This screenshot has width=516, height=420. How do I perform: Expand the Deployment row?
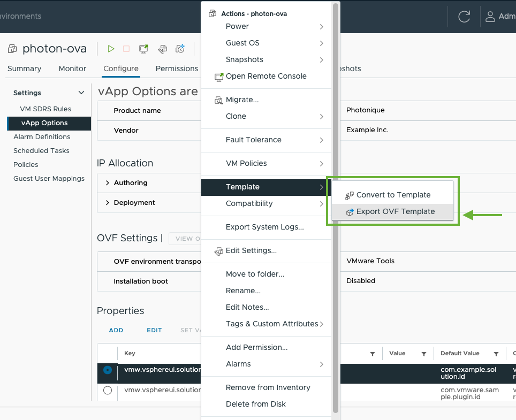(x=107, y=203)
